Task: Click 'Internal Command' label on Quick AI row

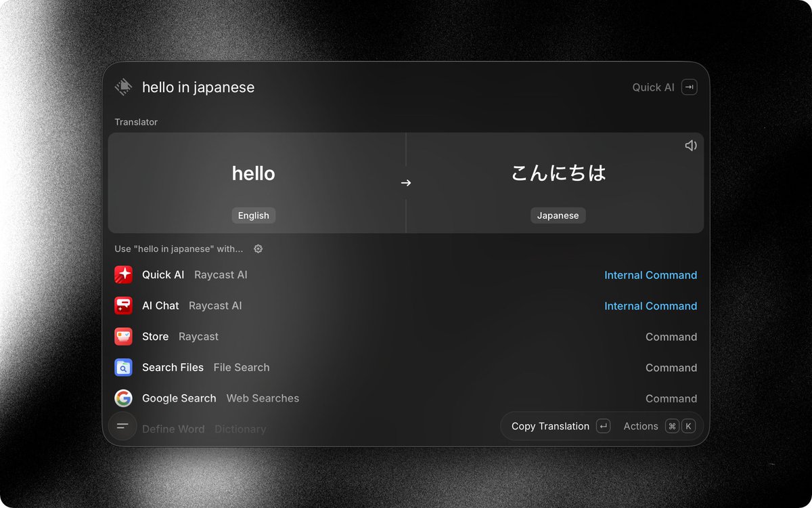Action: (650, 275)
